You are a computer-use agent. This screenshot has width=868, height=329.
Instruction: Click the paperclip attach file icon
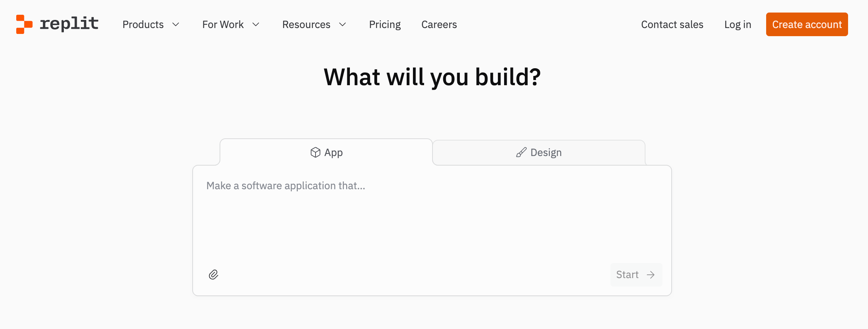pyautogui.click(x=213, y=275)
